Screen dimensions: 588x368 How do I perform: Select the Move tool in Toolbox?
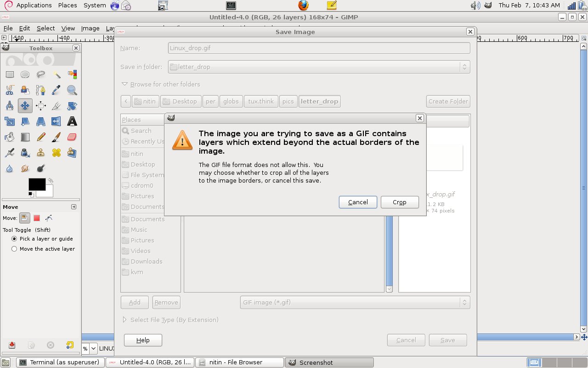click(x=25, y=106)
